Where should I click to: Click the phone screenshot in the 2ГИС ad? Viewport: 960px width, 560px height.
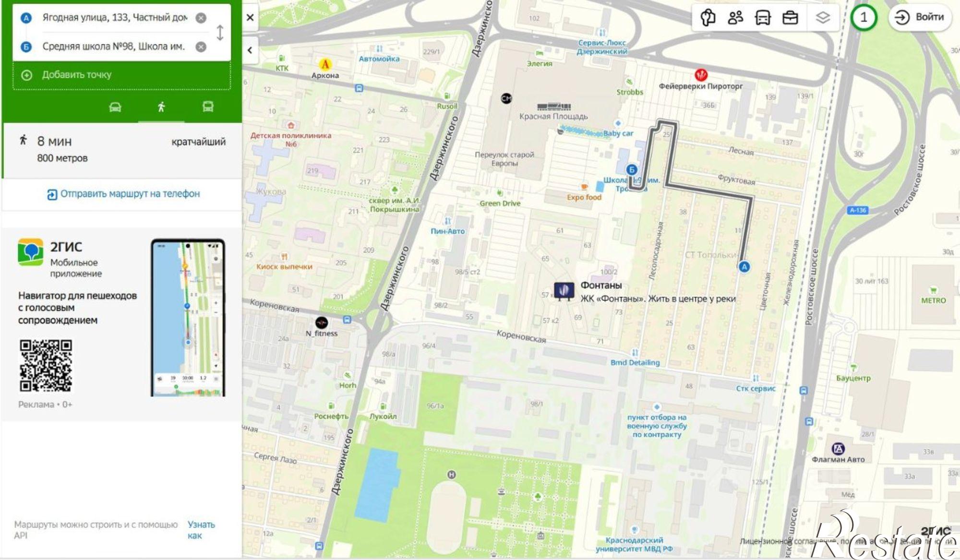coord(188,318)
